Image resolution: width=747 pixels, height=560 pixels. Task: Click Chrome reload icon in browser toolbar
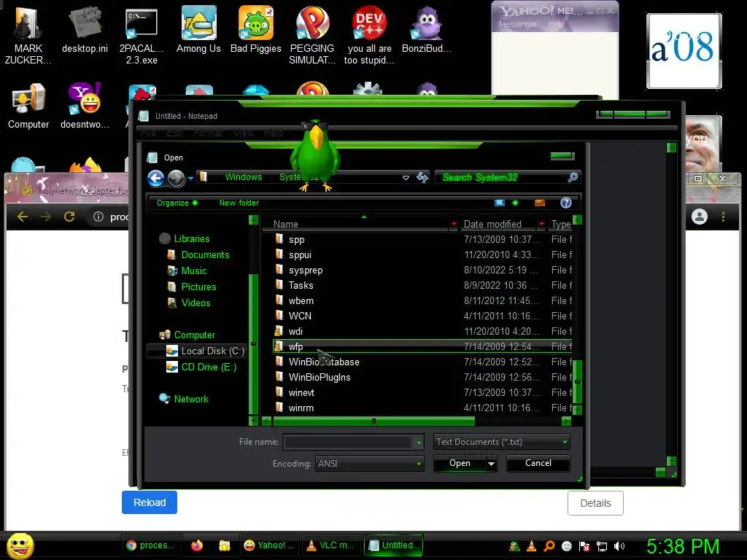click(x=69, y=217)
